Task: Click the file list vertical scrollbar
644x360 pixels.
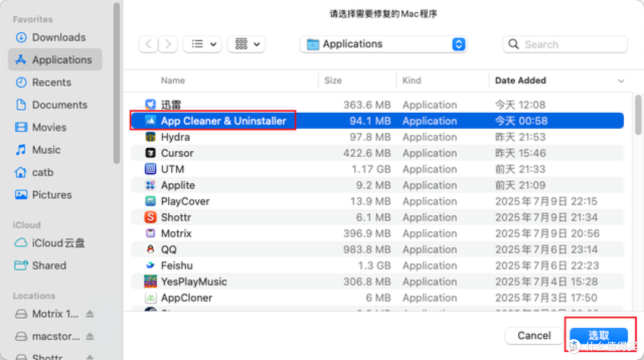Action: click(637, 115)
